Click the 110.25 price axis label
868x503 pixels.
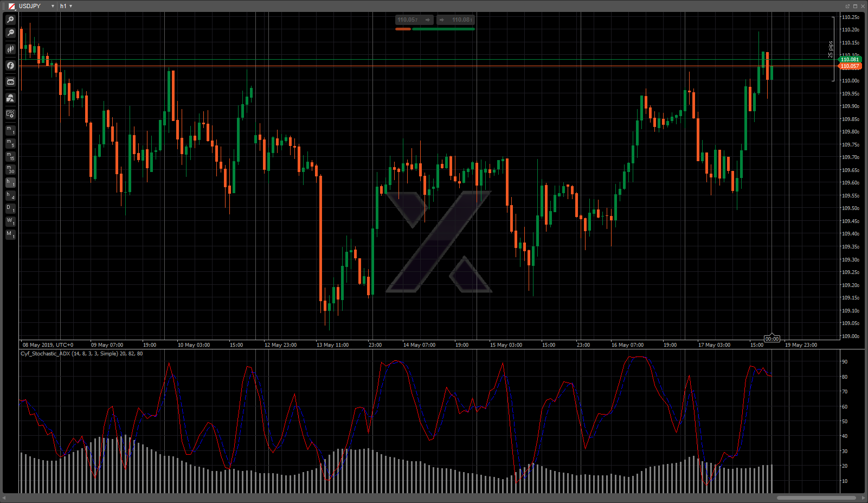click(x=850, y=17)
